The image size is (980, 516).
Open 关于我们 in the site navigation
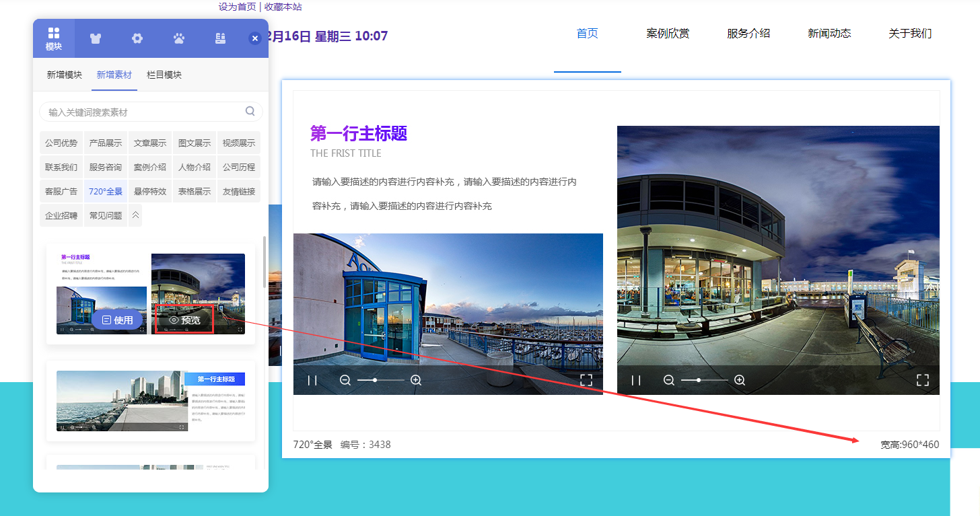pyautogui.click(x=910, y=34)
